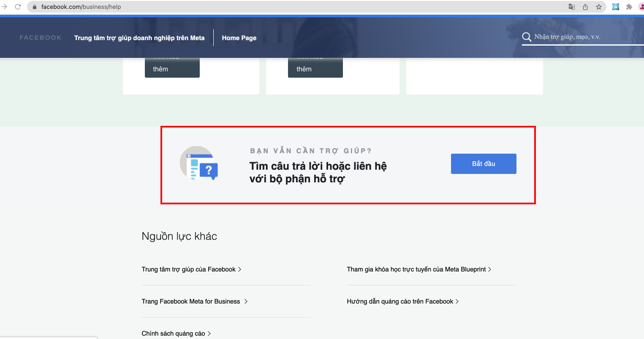Click chevron after 'Meta Blueprint'
Screen dimensions: 644x339
tap(489, 269)
